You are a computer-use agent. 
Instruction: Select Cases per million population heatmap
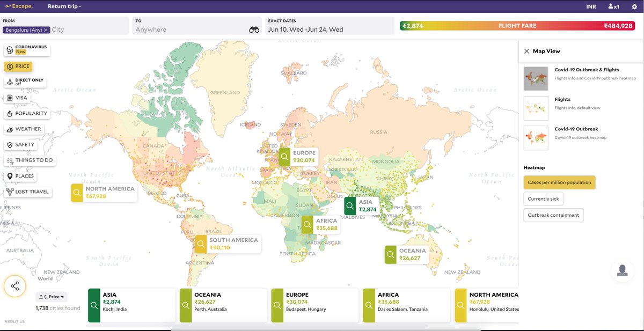coord(559,182)
